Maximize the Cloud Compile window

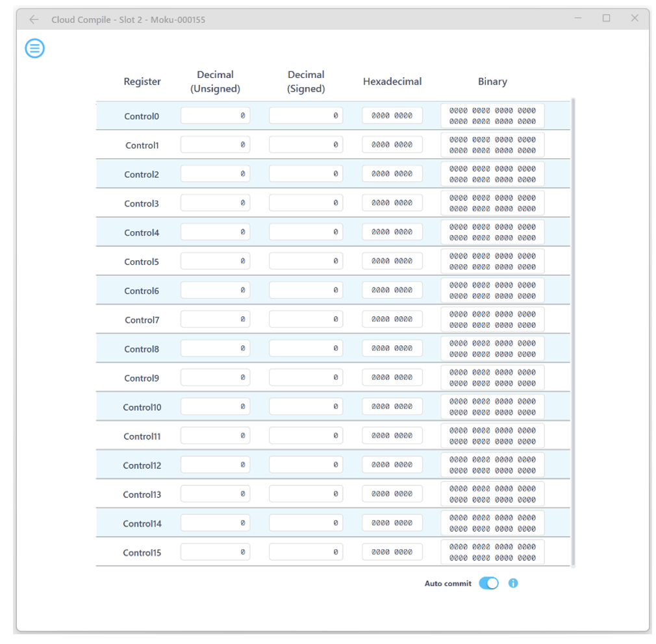click(606, 18)
